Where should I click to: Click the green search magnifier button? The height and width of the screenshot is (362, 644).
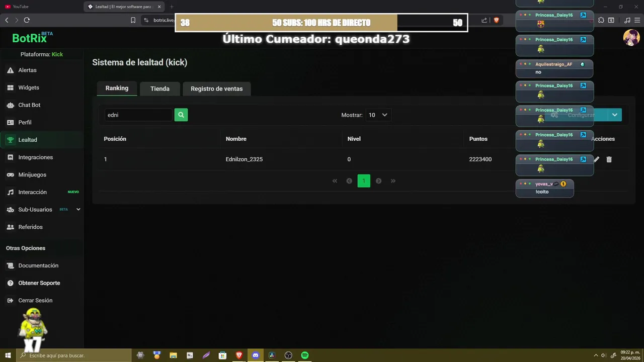point(181,115)
